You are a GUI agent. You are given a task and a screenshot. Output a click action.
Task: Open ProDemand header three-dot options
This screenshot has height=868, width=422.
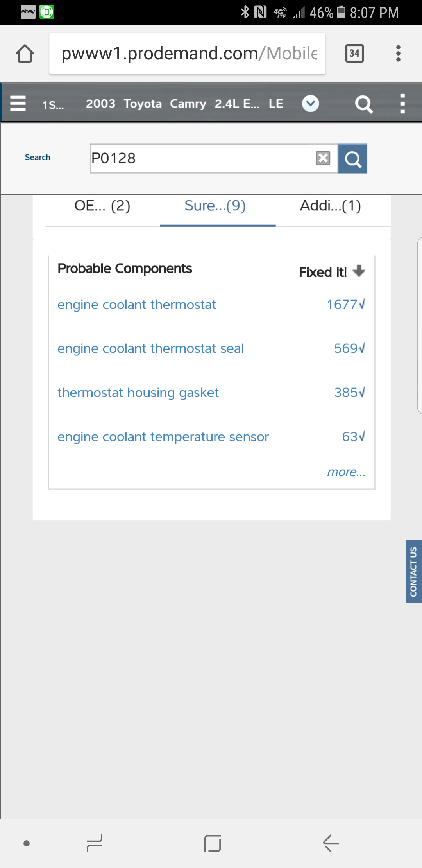point(402,104)
